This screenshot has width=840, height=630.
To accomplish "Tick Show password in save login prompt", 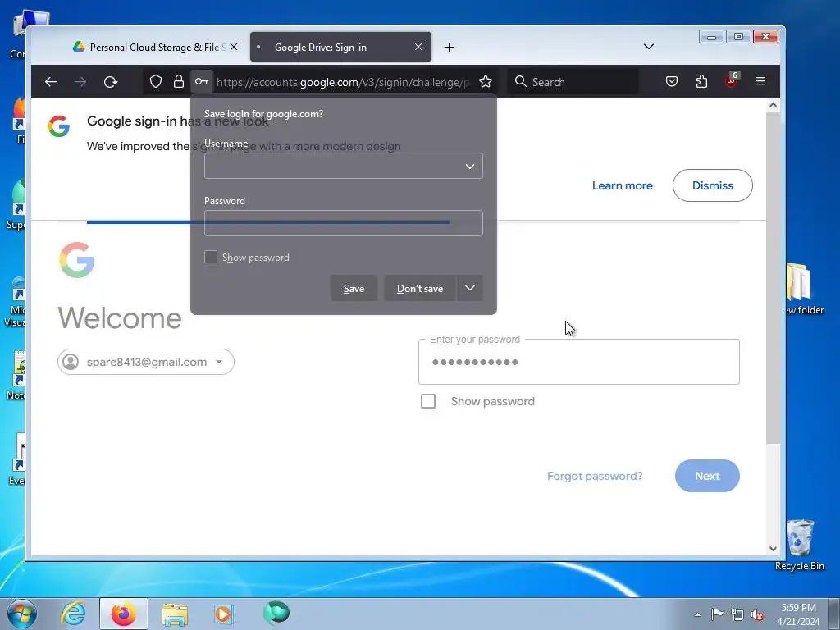I will tap(211, 257).
